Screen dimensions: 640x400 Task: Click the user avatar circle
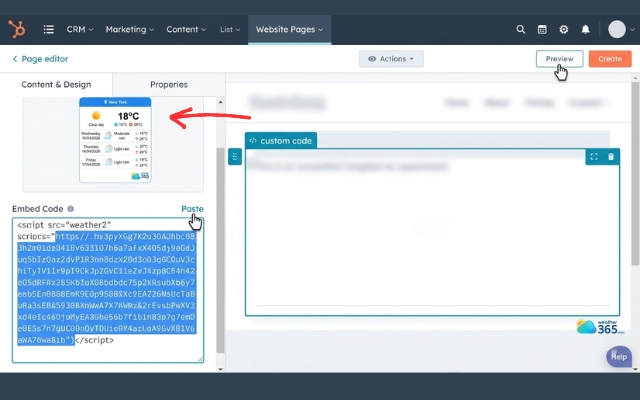pos(617,29)
